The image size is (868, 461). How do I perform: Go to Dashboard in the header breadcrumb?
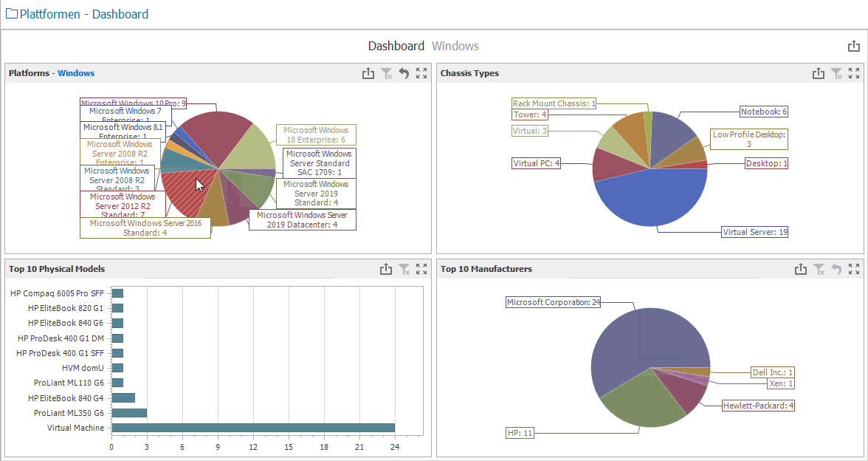pos(396,46)
